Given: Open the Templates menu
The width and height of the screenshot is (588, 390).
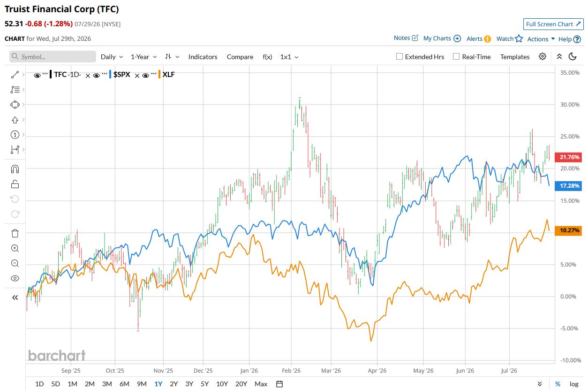Looking at the screenshot, I should [515, 57].
